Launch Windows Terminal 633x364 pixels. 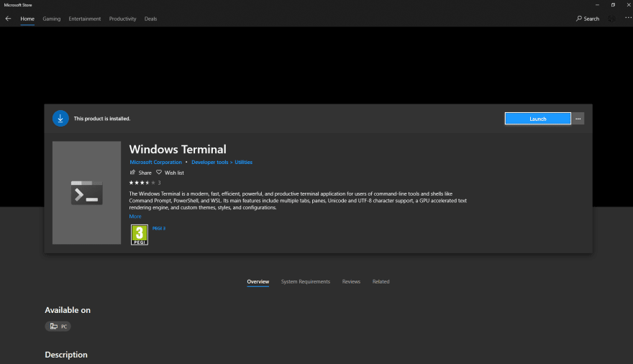(x=538, y=119)
